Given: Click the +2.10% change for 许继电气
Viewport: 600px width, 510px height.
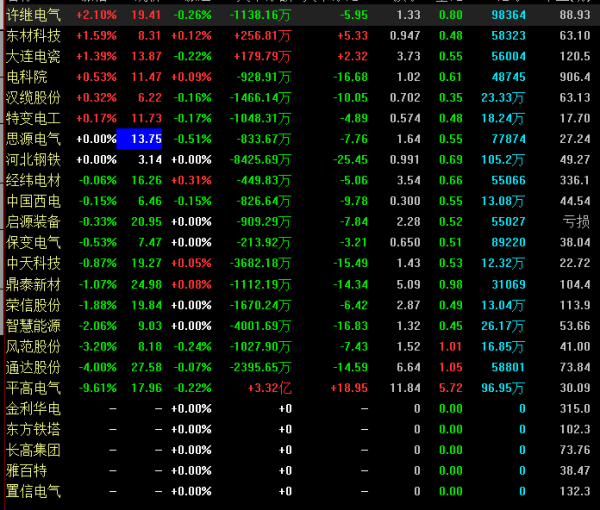Looking at the screenshot, I should 96,15.
